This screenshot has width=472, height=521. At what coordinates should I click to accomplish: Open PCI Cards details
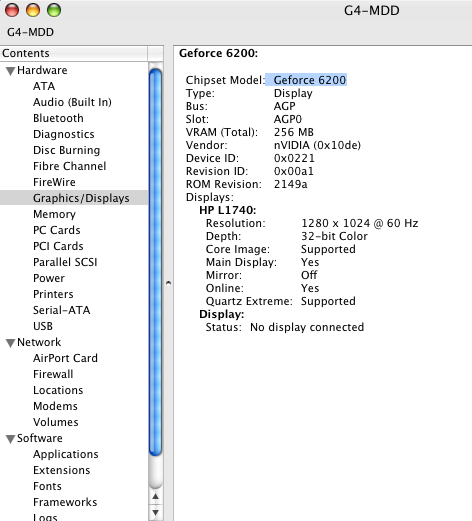[x=58, y=246]
